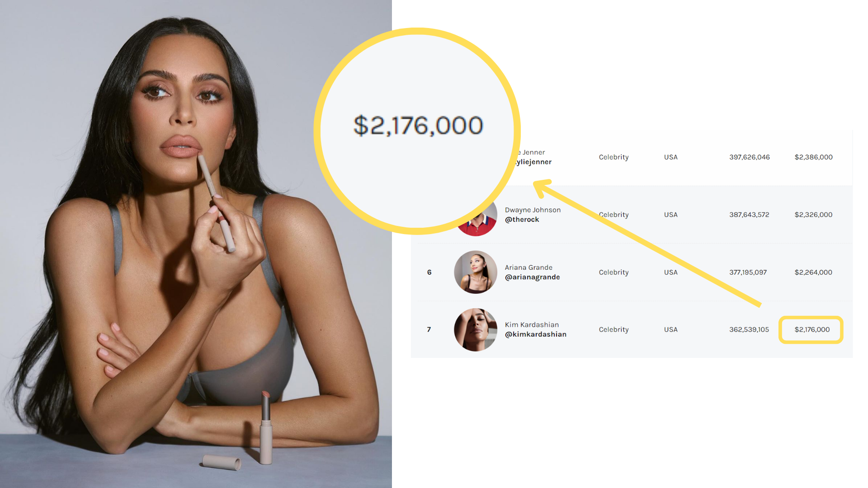Open Ariana Grande's profile avatar
Screen dimensions: 868x488
coord(476,272)
